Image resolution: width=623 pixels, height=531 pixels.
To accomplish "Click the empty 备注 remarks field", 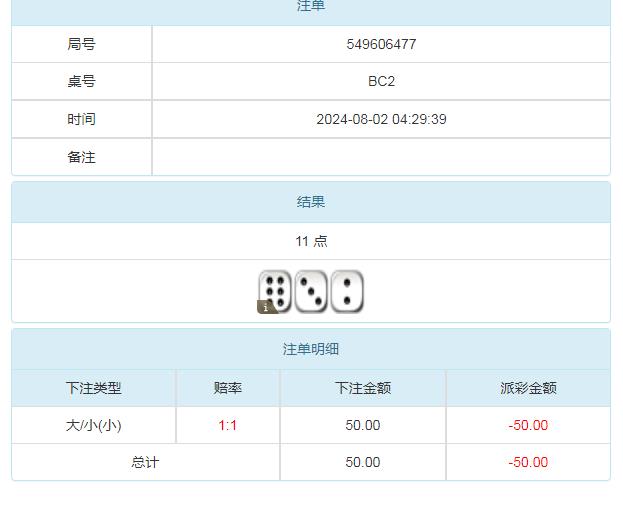I will tap(381, 157).
